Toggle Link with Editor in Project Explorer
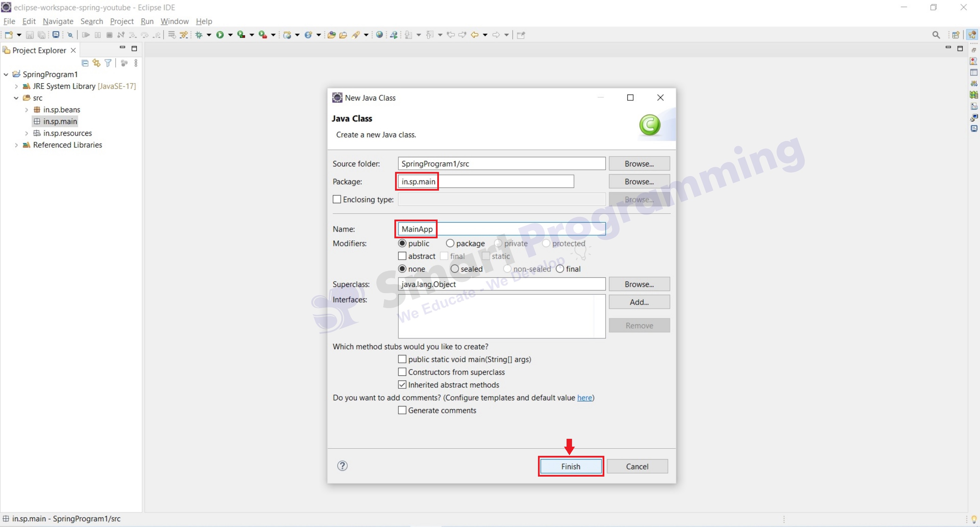Screen dimensions: 980x527 [x=97, y=63]
